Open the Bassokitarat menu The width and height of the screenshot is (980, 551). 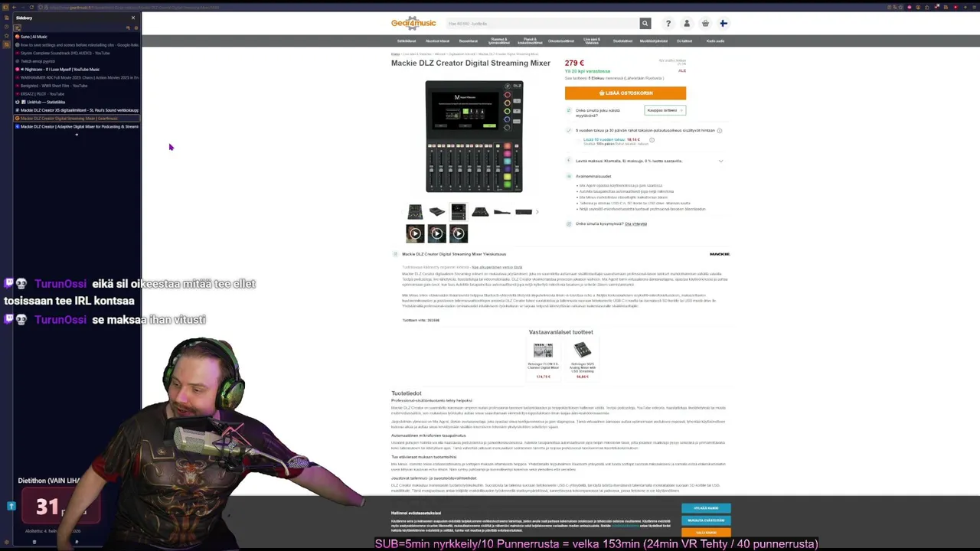468,41
